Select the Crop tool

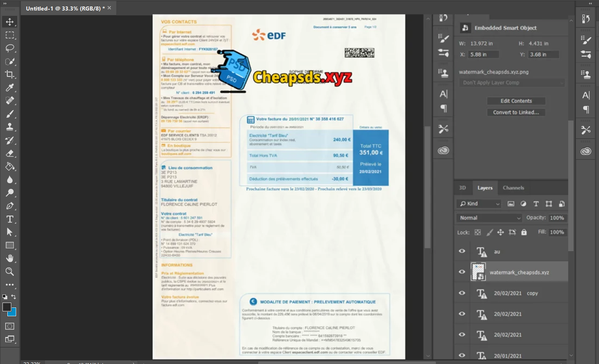(10, 74)
